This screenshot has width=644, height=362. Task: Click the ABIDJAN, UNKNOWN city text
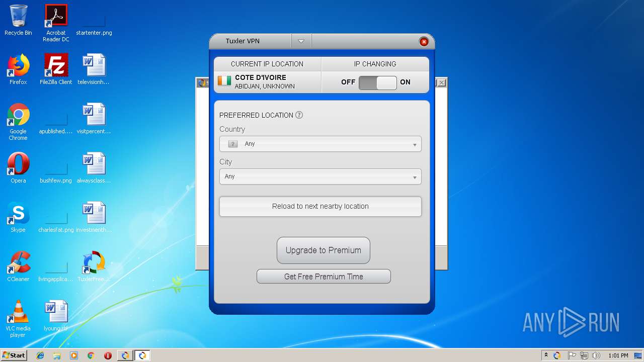tap(265, 86)
